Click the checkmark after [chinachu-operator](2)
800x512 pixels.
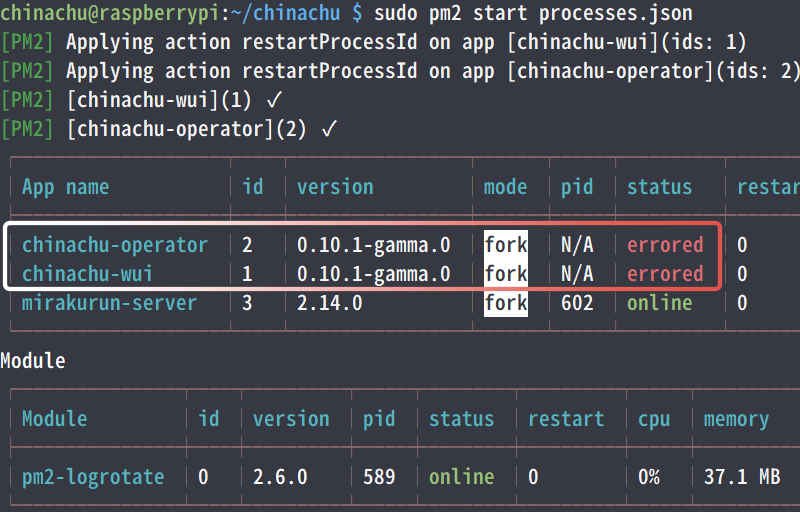coord(330,130)
